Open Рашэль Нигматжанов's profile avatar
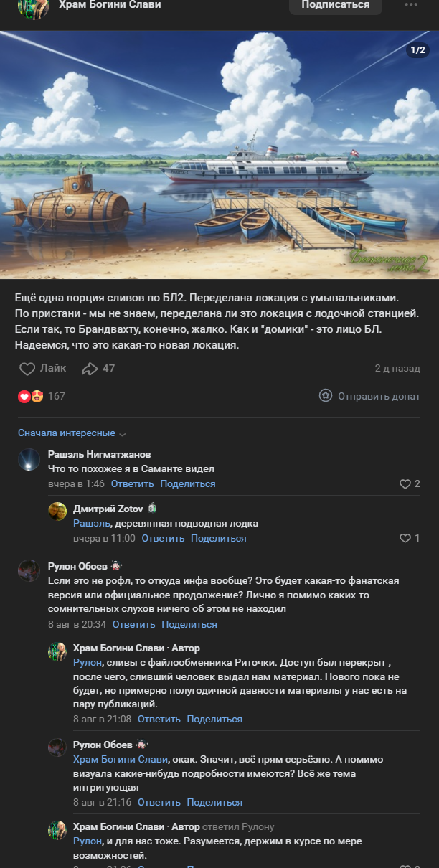The width and height of the screenshot is (439, 868). [x=29, y=460]
